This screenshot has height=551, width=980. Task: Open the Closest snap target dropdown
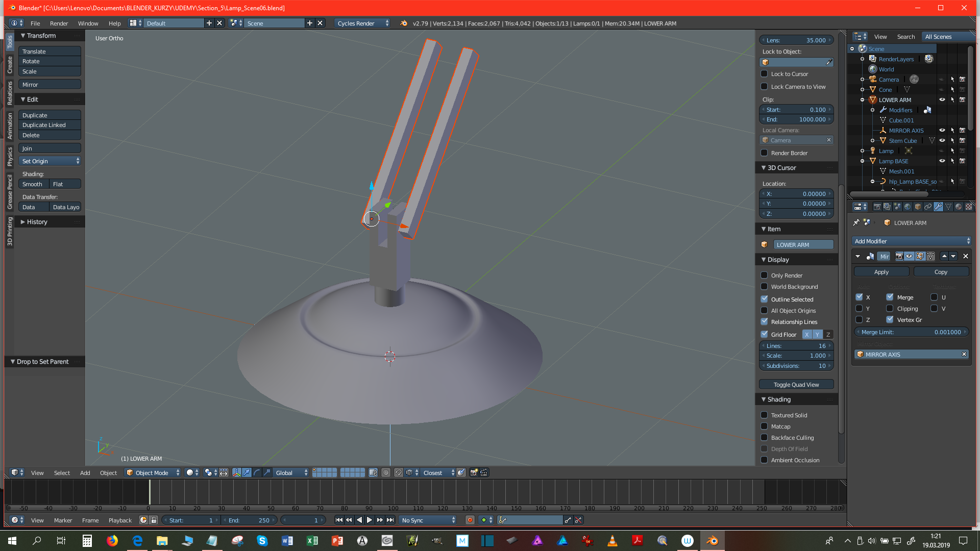coord(437,472)
